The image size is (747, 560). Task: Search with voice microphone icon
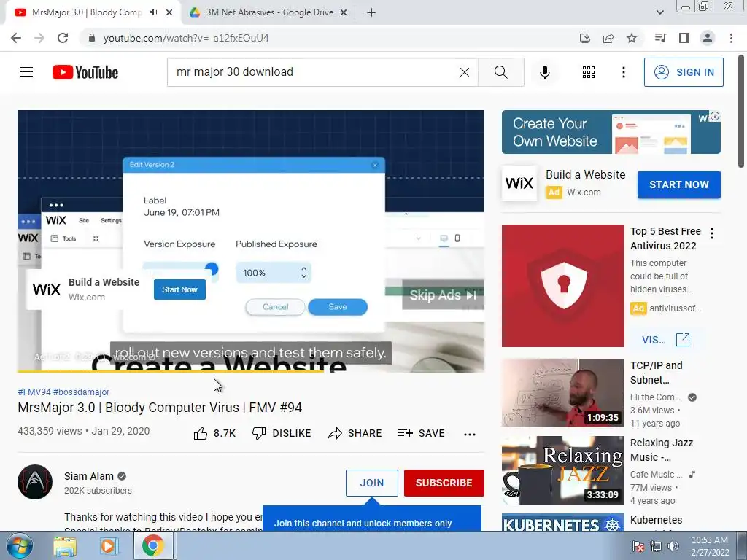[544, 72]
